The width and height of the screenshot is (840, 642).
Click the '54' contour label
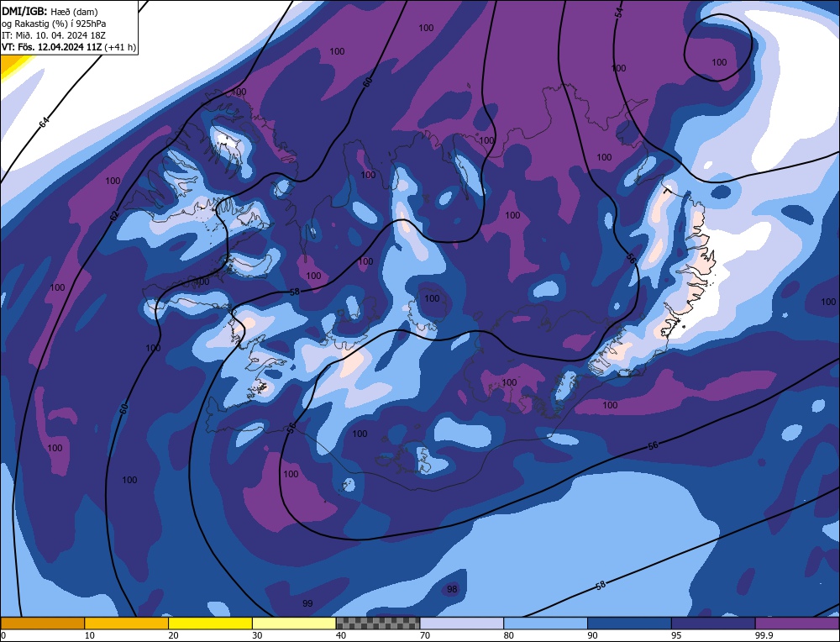pos(619,13)
